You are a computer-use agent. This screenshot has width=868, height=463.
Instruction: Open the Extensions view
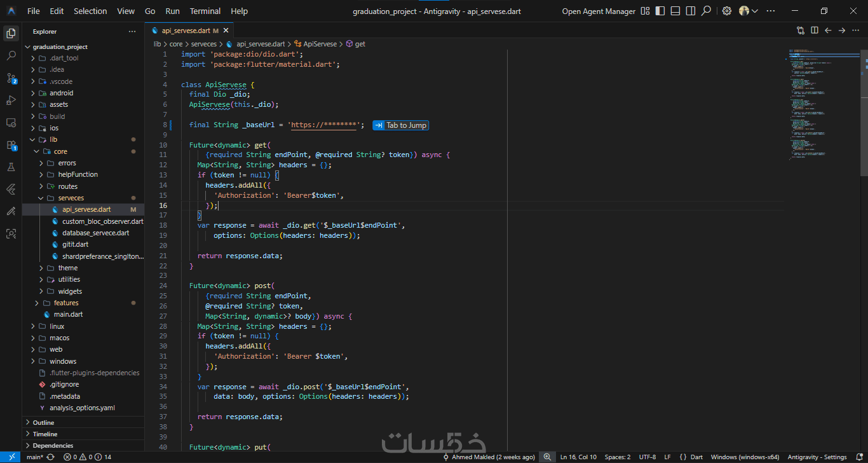click(11, 145)
